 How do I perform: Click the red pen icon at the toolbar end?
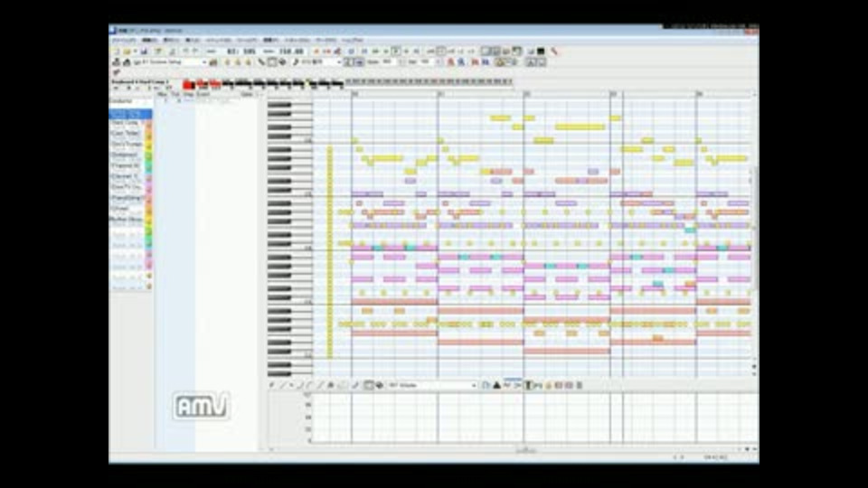pos(554,52)
